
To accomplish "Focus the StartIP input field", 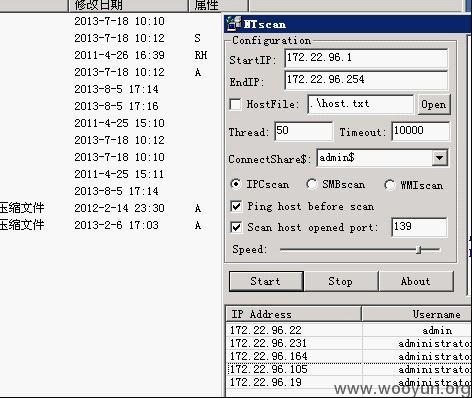I will coord(366,58).
